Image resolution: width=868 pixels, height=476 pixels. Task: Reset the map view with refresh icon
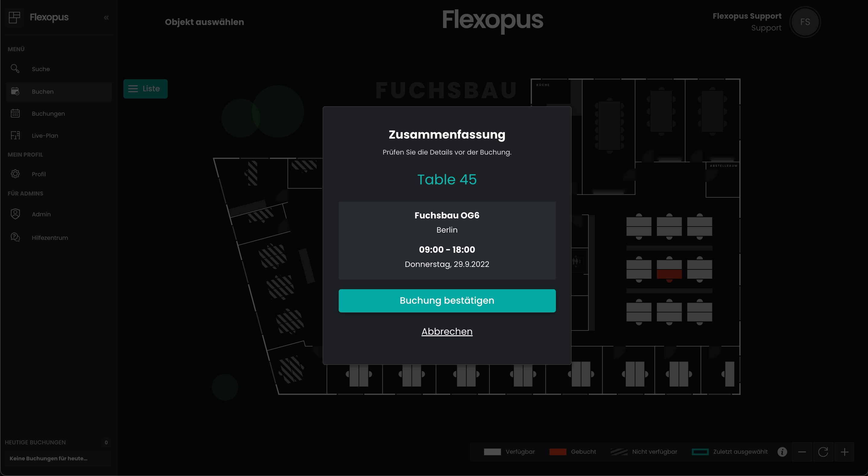click(x=824, y=452)
